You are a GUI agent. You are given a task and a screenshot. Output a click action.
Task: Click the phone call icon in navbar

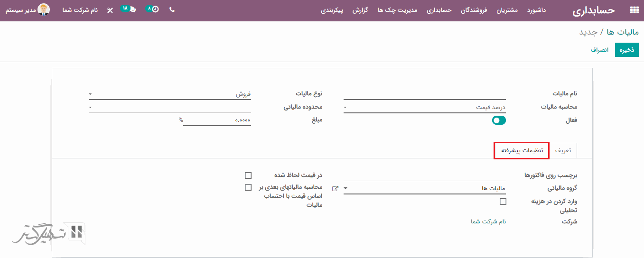pos(172,10)
